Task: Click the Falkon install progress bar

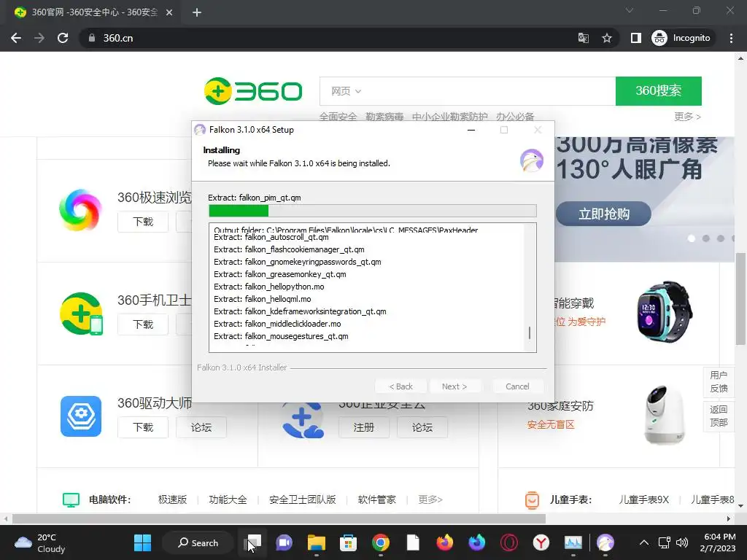Action: pyautogui.click(x=373, y=211)
